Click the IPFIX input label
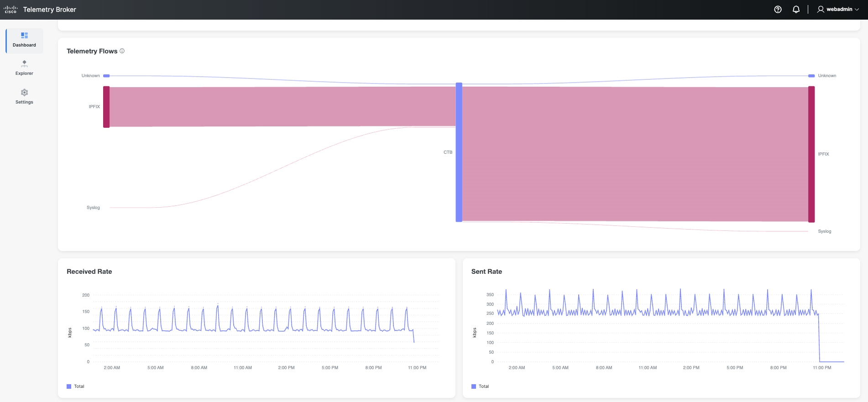The width and height of the screenshot is (868, 402). pyautogui.click(x=94, y=107)
